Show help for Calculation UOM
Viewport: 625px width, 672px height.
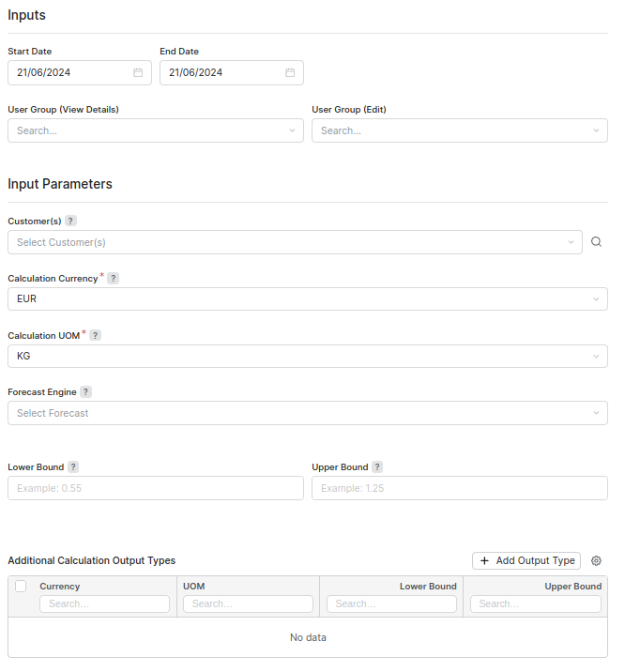click(96, 335)
